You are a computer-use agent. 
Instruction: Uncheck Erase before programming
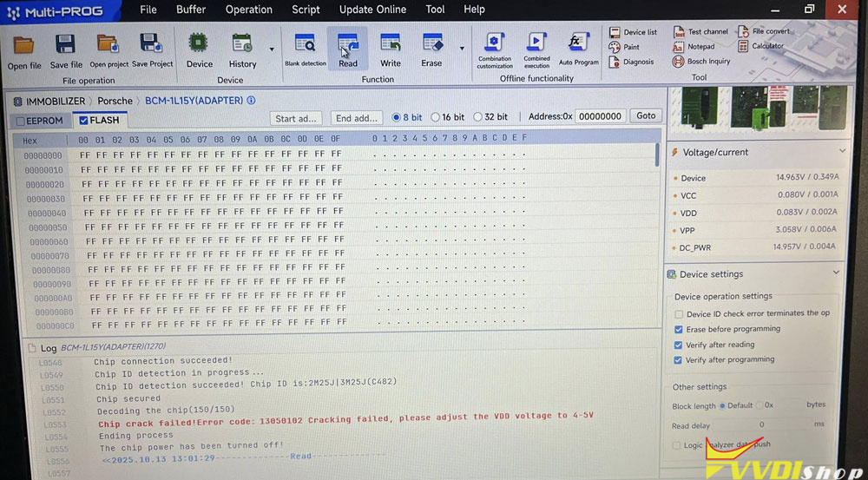pyautogui.click(x=679, y=329)
